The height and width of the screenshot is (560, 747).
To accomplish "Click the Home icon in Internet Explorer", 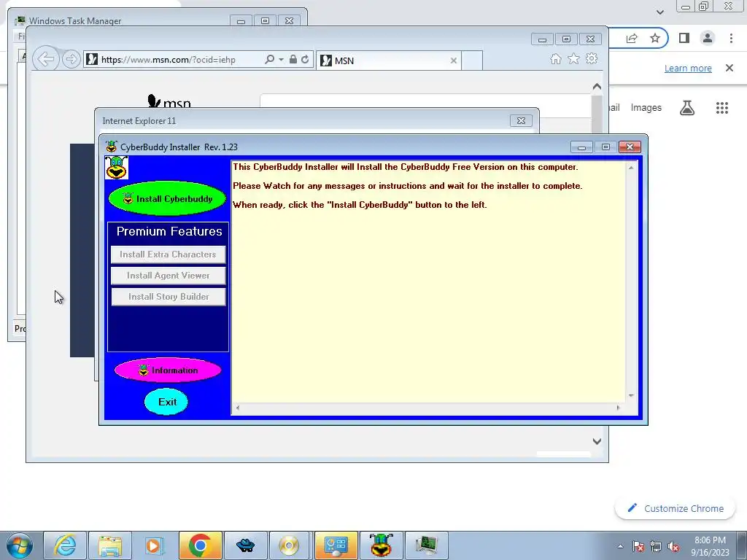I will click(555, 58).
